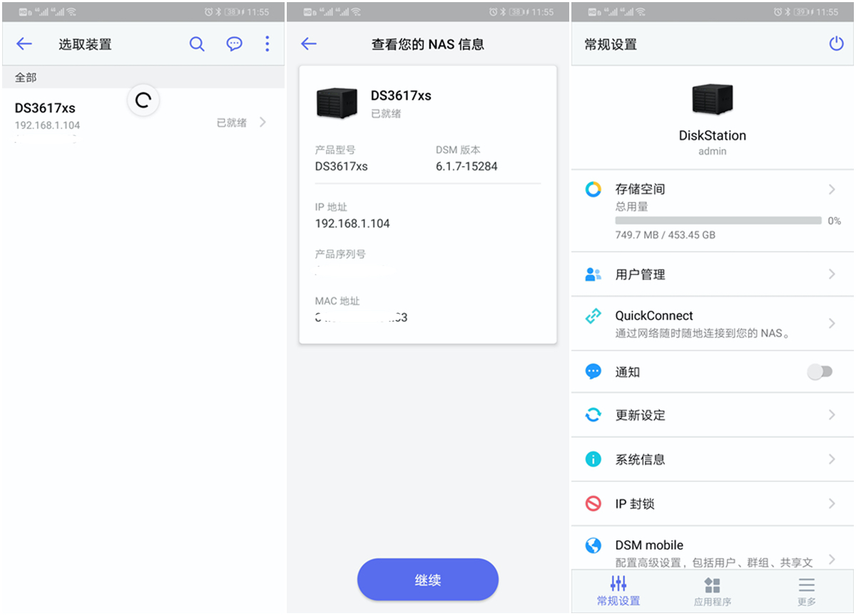
Task: Expand the 更新设定 chevron
Action: click(x=832, y=415)
